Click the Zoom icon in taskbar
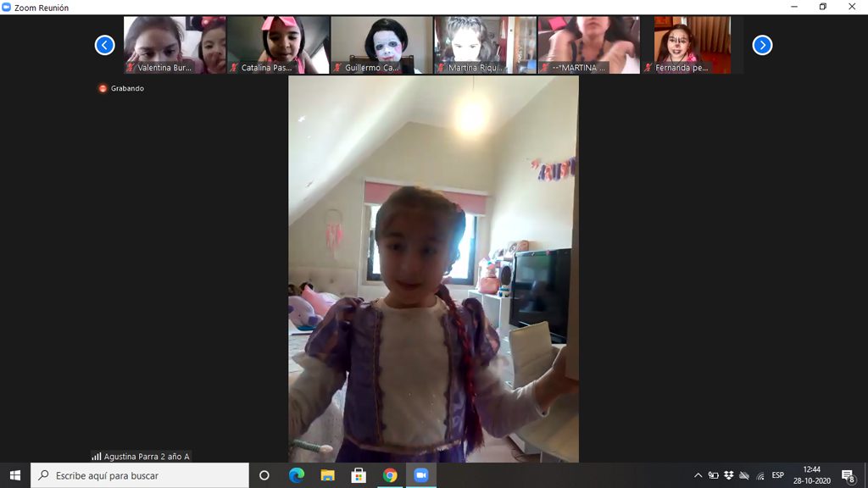The height and width of the screenshot is (488, 868). coord(420,475)
